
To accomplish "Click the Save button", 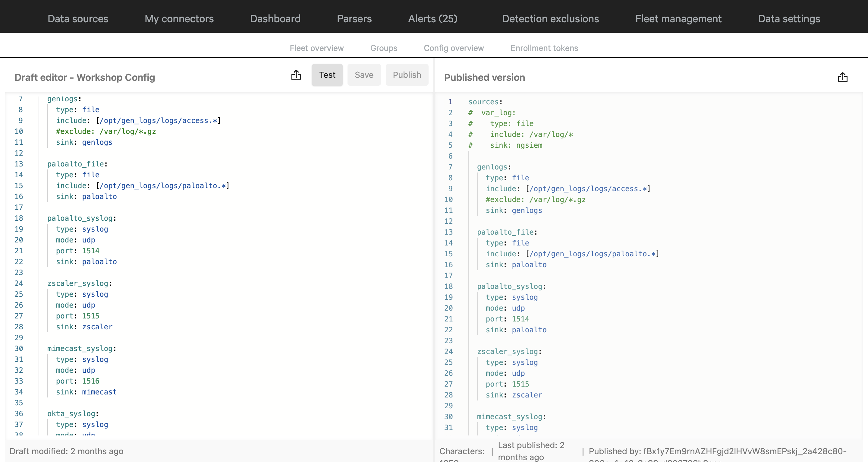I will click(364, 74).
